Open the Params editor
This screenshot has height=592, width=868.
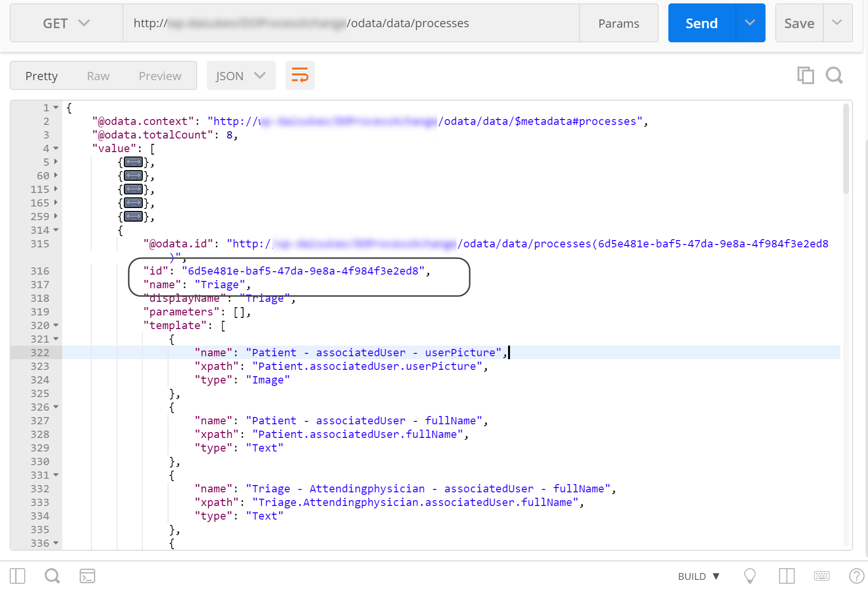tap(618, 23)
